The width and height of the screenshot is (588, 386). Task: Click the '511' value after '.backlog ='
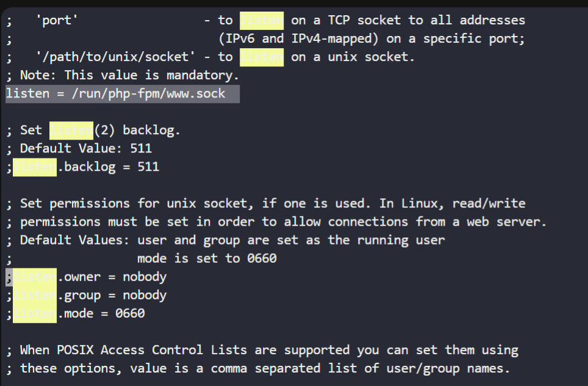point(148,167)
